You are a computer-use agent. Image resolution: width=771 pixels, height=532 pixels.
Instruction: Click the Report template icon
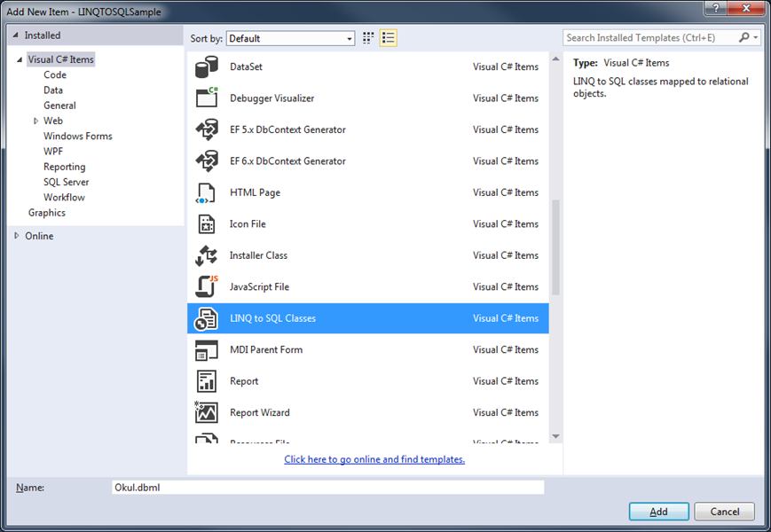pyautogui.click(x=207, y=381)
